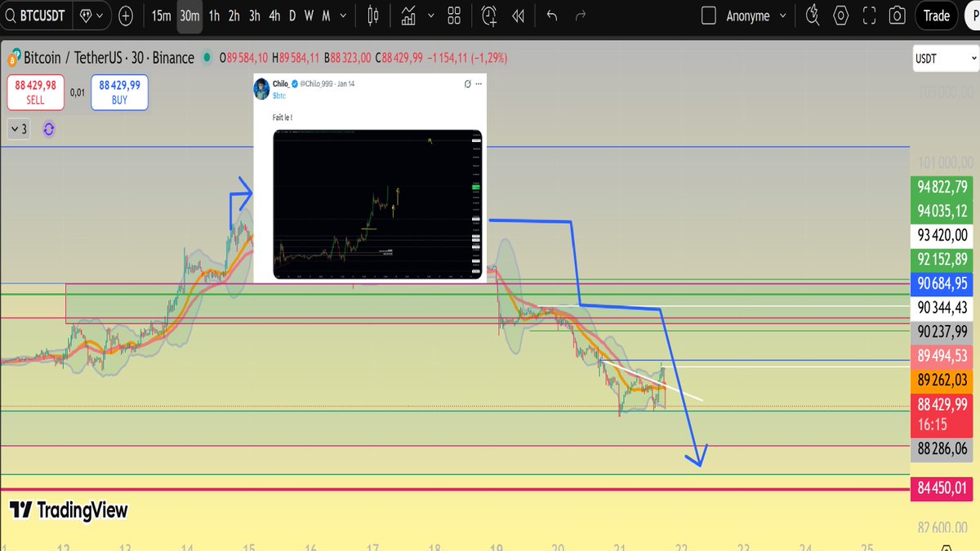
Task: Open the Indicators chart icon
Action: tap(410, 16)
